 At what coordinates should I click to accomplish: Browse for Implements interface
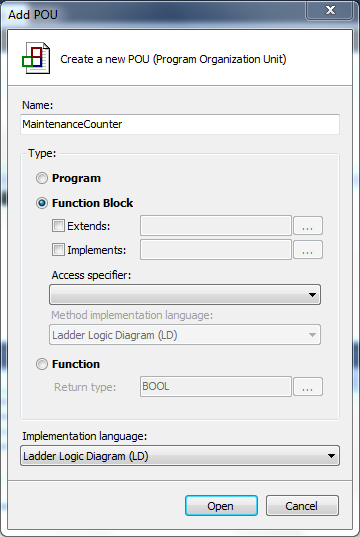tap(308, 249)
